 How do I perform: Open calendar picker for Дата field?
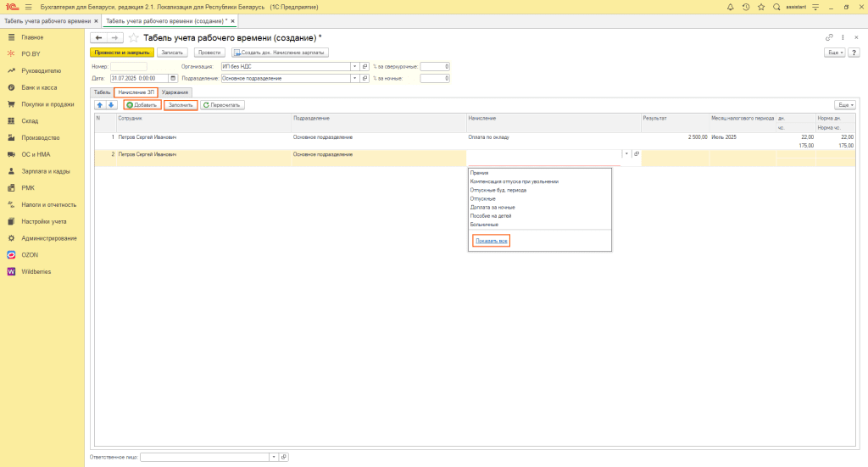pos(173,79)
